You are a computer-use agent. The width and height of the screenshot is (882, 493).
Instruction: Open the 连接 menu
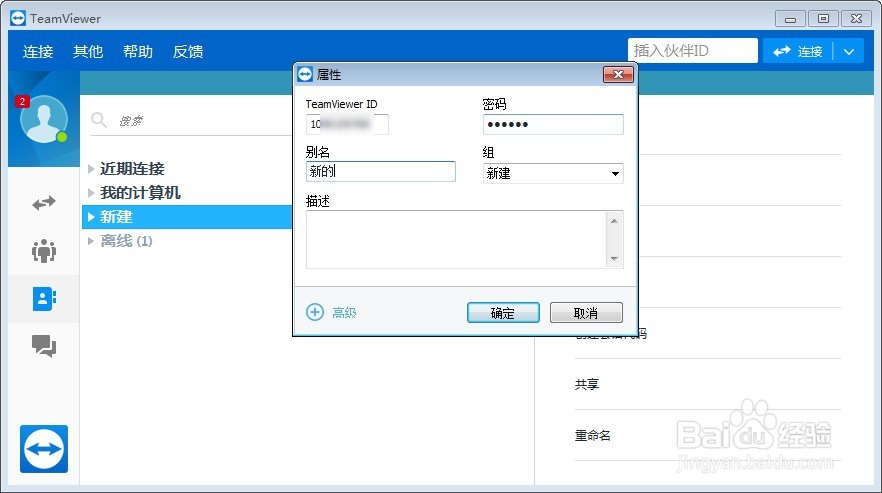(38, 52)
